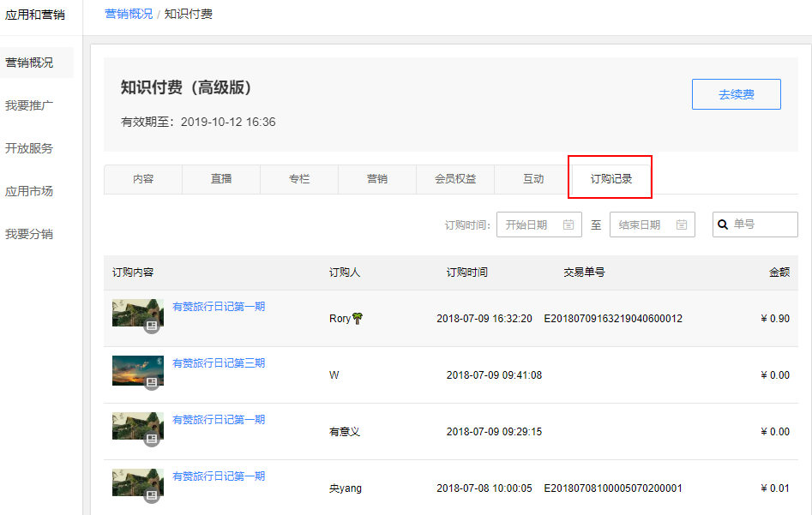Click the time 2018-07-09 09:41:08
This screenshot has height=515, width=812.
pyautogui.click(x=494, y=375)
